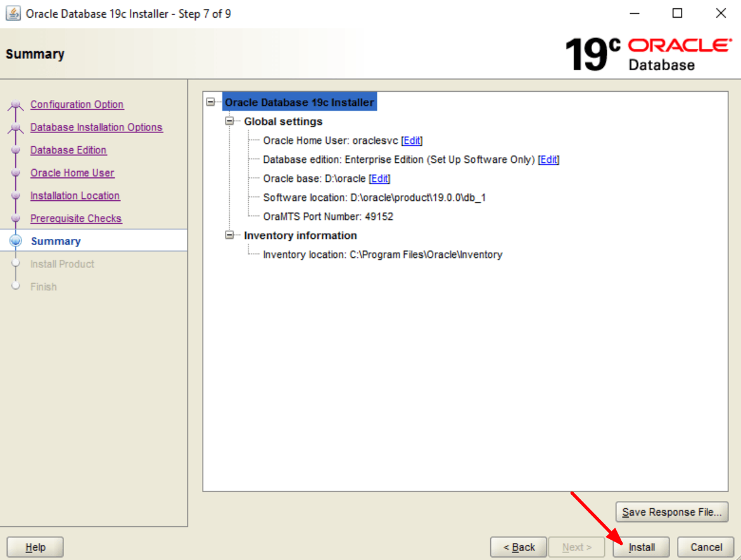
Task: Open Help for the installer
Action: tap(35, 547)
